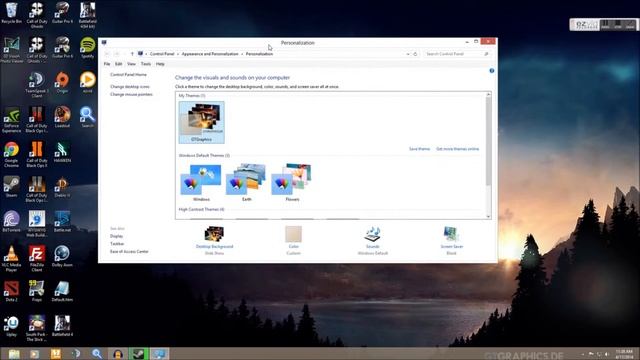Open the Help menu

(160, 64)
